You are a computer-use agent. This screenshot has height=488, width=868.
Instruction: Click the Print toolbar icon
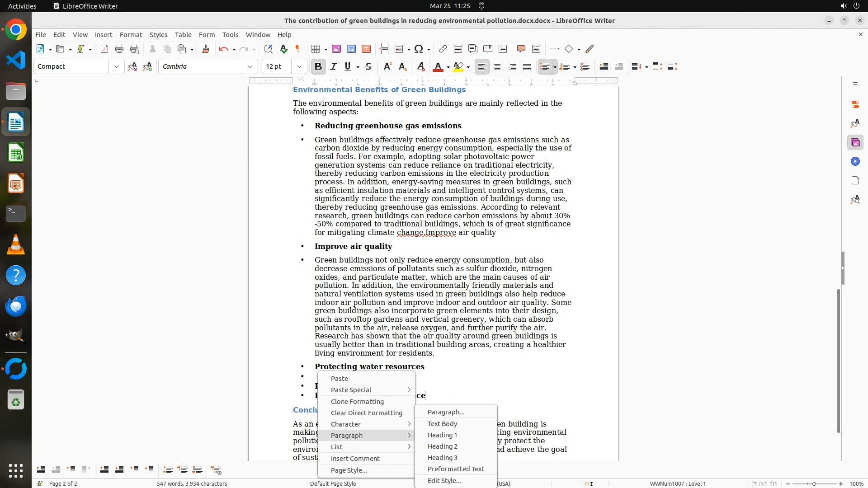tap(119, 49)
